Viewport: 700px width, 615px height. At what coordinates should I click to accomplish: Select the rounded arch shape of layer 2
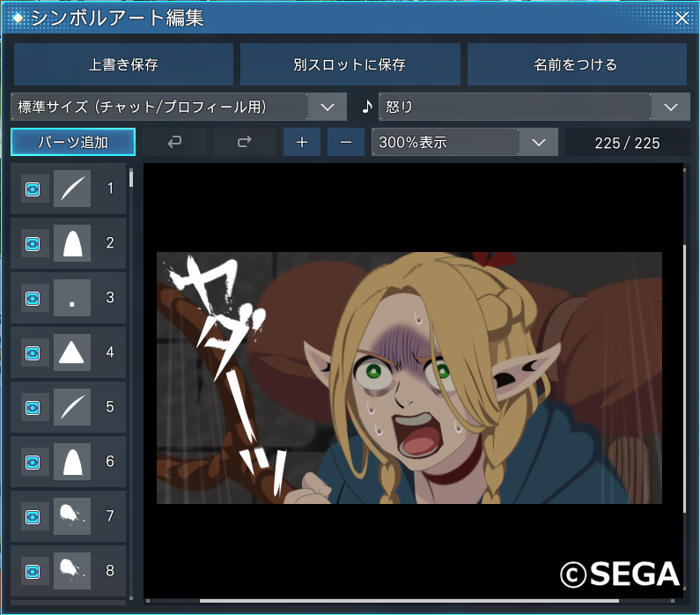tap(72, 243)
